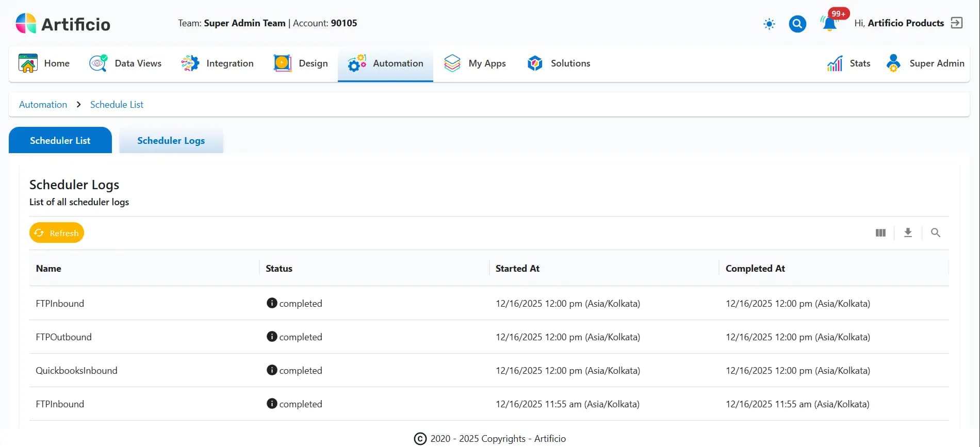The width and height of the screenshot is (980, 447).
Task: Download the scheduler logs as file
Action: pos(908,233)
